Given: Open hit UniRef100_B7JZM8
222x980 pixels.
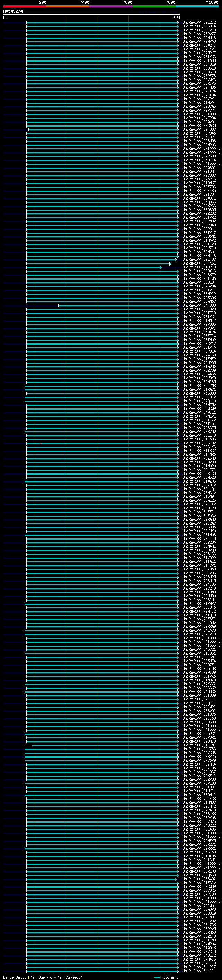Looking at the screenshot, I should tap(199, 386).
